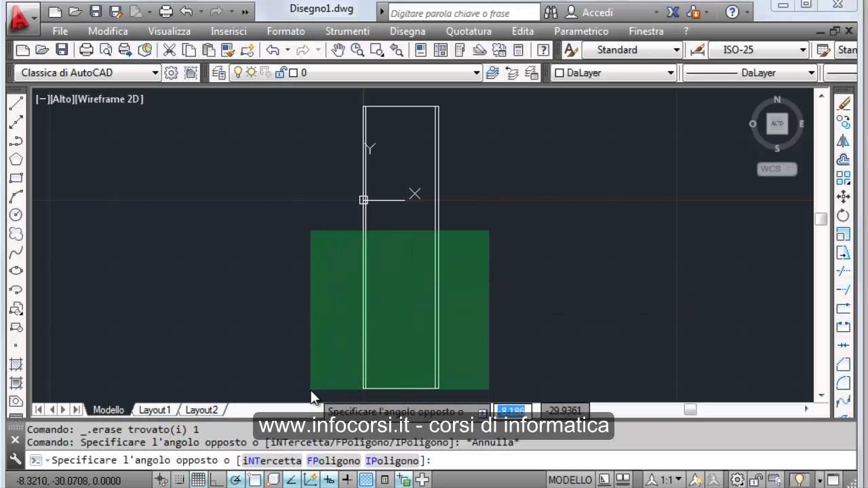The width and height of the screenshot is (868, 488).
Task: Select the Ellipse tool
Action: 16,271
